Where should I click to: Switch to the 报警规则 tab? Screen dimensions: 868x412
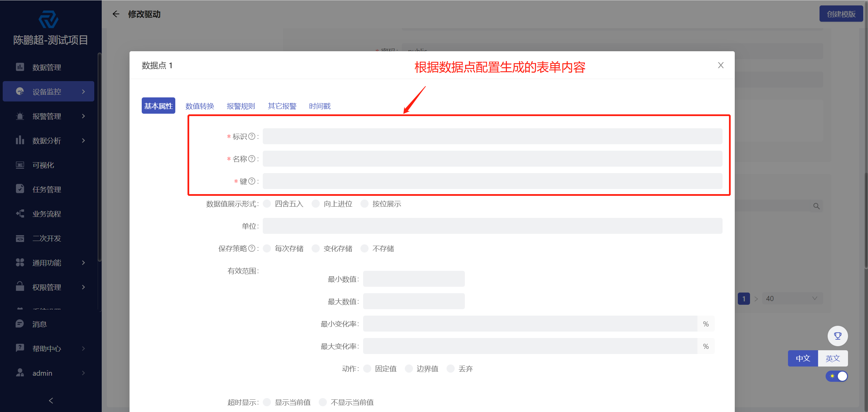(x=241, y=106)
